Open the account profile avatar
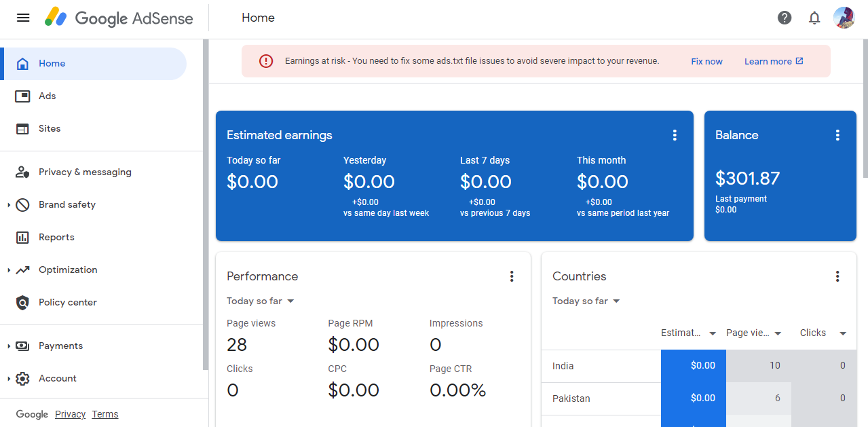868x427 pixels. 844,18
